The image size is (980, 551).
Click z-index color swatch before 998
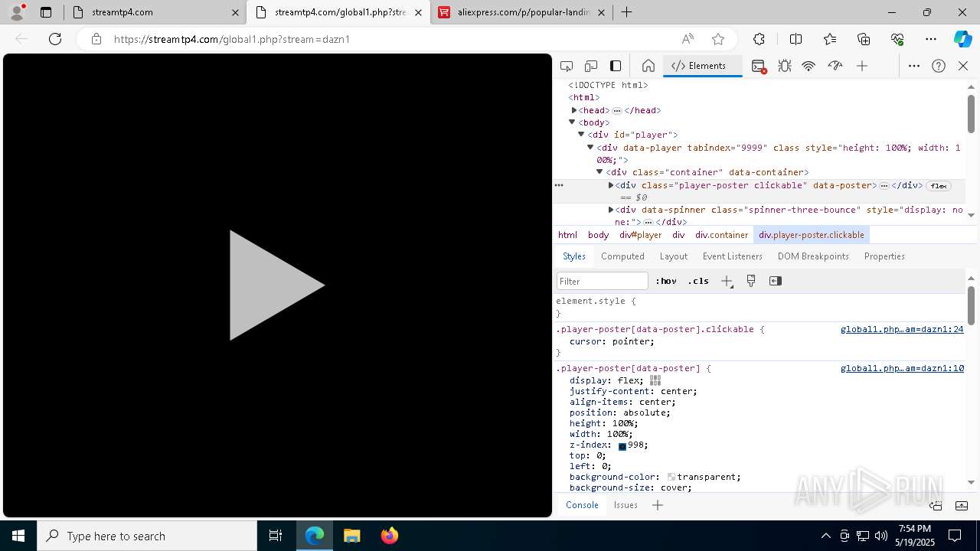point(622,446)
